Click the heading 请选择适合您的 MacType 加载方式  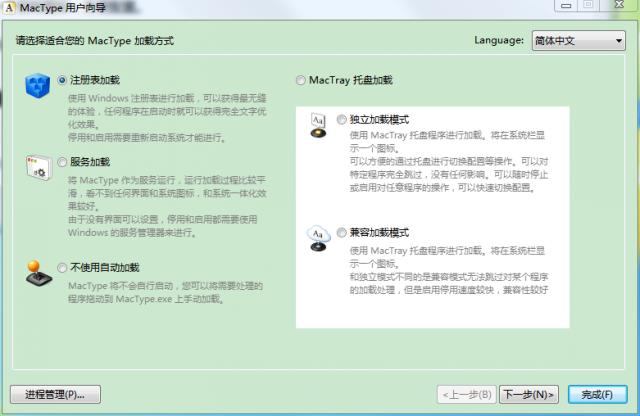tap(95, 40)
